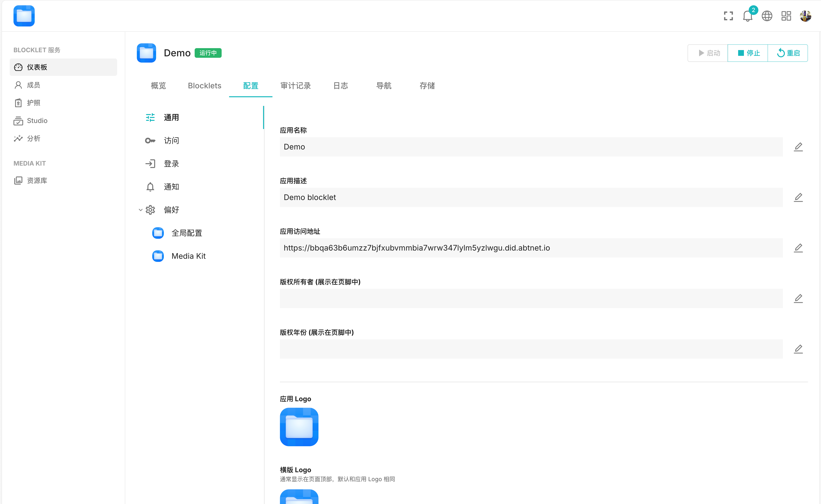The width and height of the screenshot is (821, 504).
Task: Switch to the 审计记录 tab
Action: coord(295,86)
